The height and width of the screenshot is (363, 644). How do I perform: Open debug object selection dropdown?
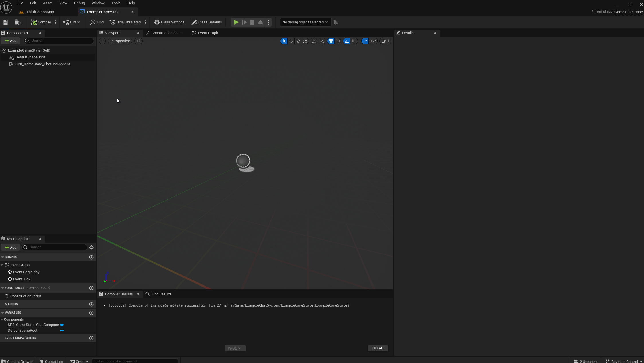point(305,22)
